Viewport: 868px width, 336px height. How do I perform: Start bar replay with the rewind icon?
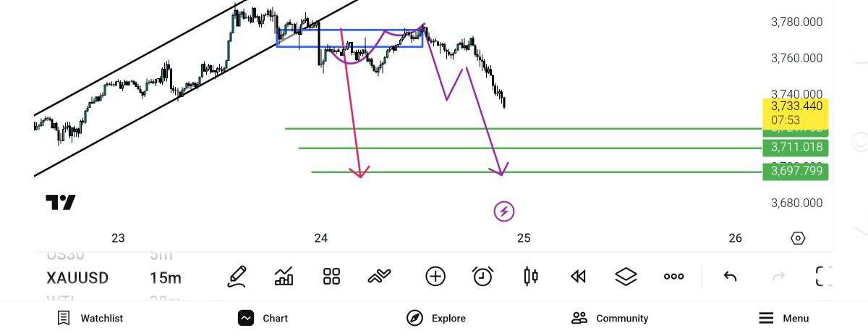tap(577, 277)
